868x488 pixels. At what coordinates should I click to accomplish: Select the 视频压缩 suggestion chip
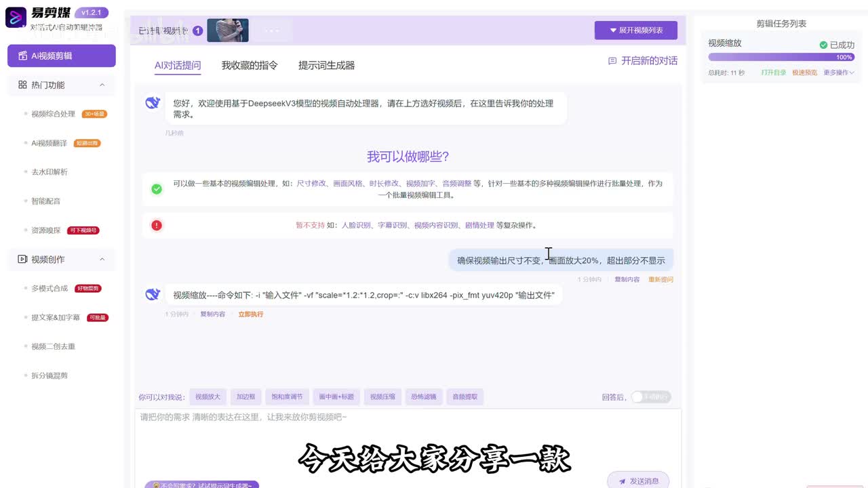(x=382, y=397)
